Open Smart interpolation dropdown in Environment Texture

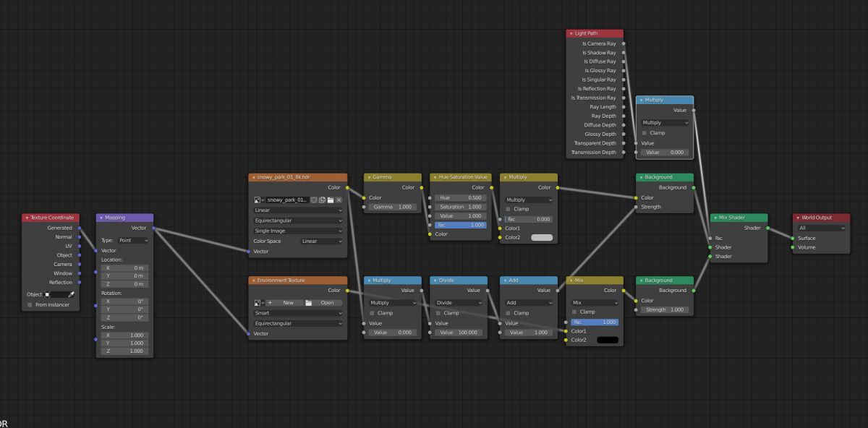(298, 314)
